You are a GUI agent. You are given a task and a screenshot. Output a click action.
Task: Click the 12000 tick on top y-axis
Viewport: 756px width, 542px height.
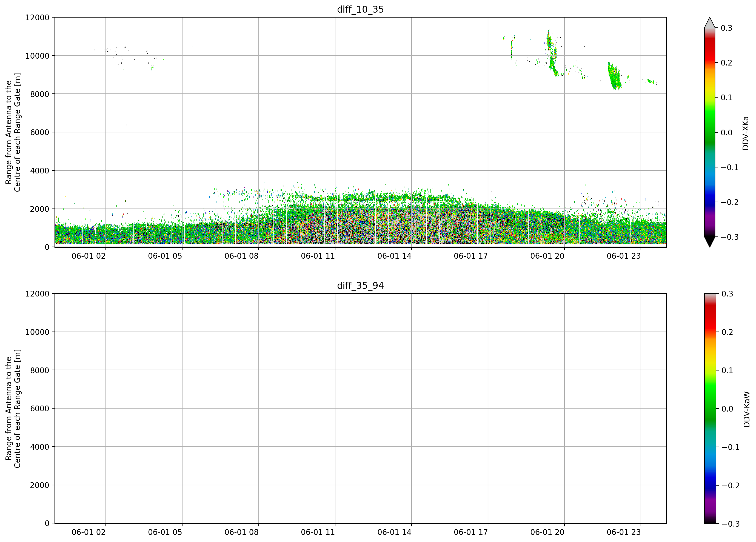pos(37,17)
